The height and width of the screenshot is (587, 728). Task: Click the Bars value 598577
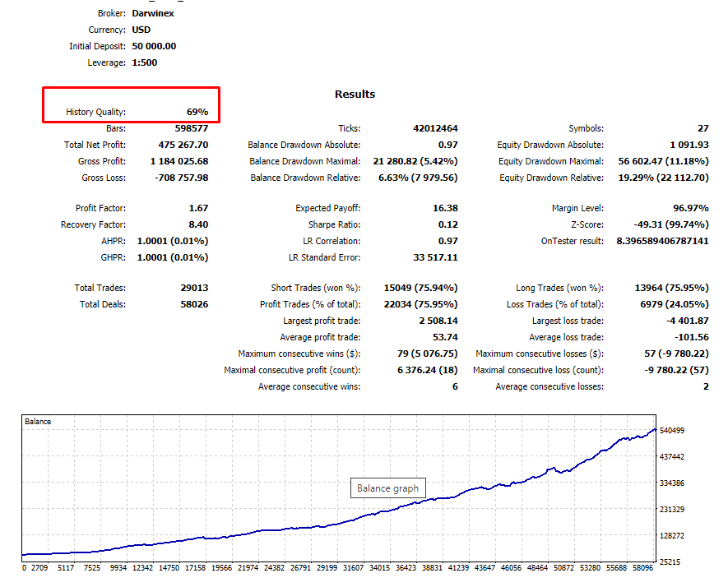[x=192, y=128]
